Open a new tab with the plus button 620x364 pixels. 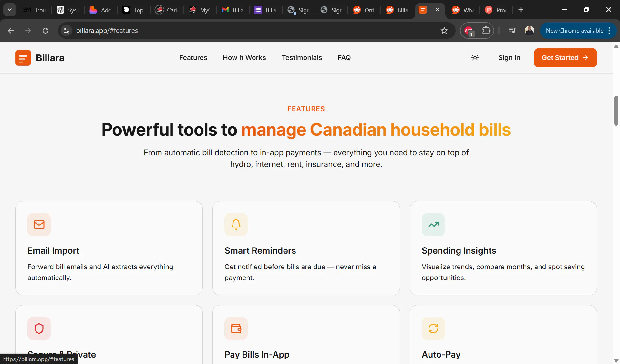(521, 10)
